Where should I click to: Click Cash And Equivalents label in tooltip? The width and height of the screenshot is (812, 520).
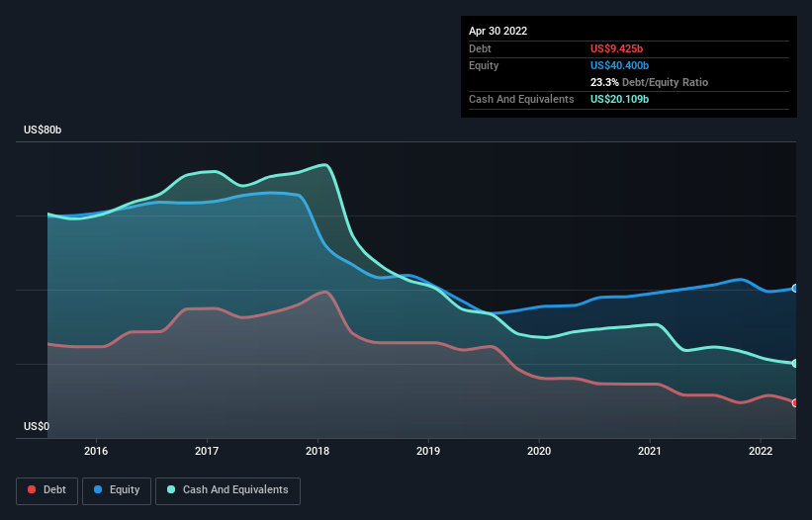coord(521,99)
